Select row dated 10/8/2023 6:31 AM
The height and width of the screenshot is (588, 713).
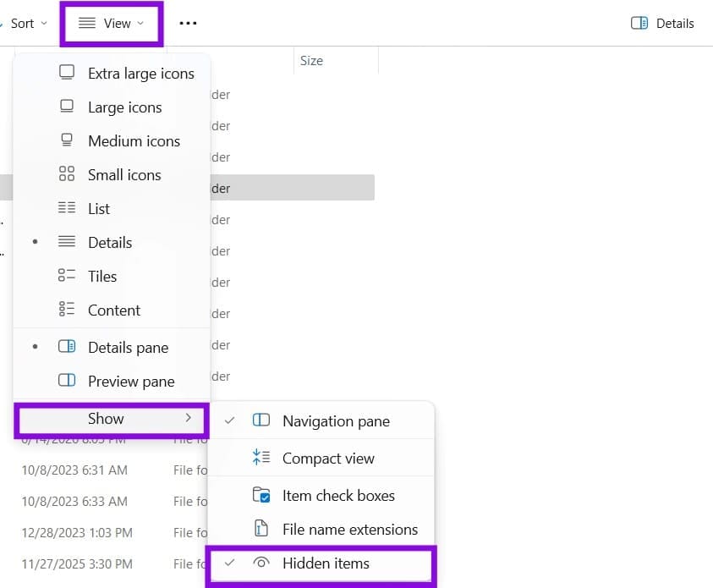tap(74, 470)
